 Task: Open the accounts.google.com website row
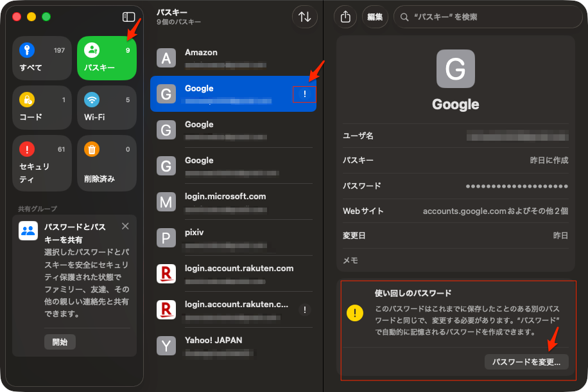456,211
